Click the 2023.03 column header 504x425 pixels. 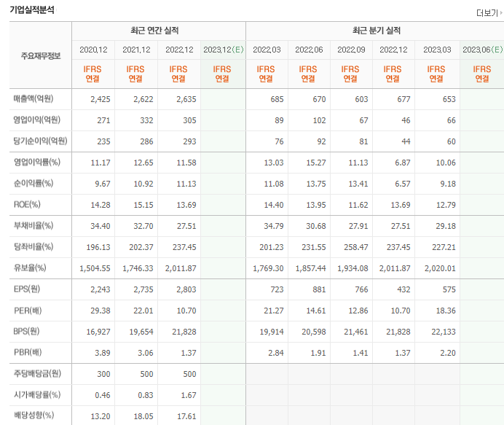pyautogui.click(x=437, y=50)
